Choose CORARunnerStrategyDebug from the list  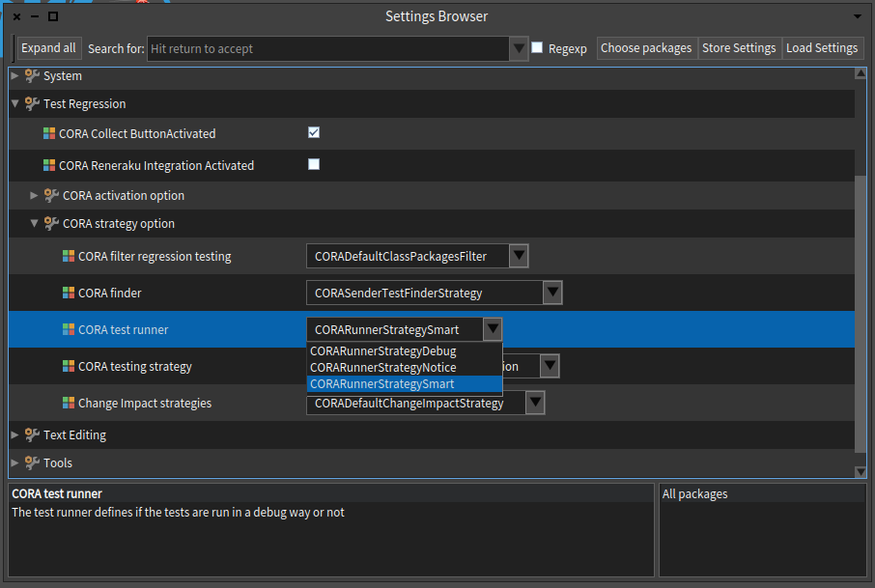[x=405, y=350]
